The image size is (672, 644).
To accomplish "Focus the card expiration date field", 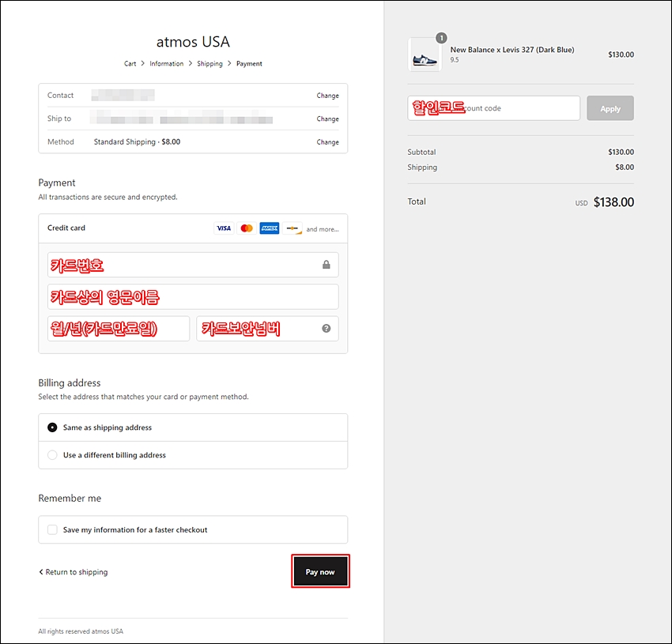I will [119, 329].
